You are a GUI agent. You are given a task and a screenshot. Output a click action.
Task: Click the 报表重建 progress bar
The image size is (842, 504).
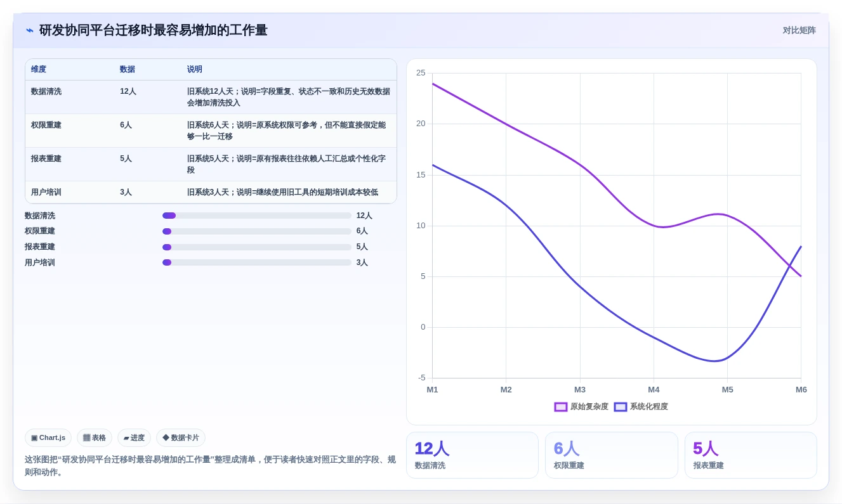(x=257, y=247)
